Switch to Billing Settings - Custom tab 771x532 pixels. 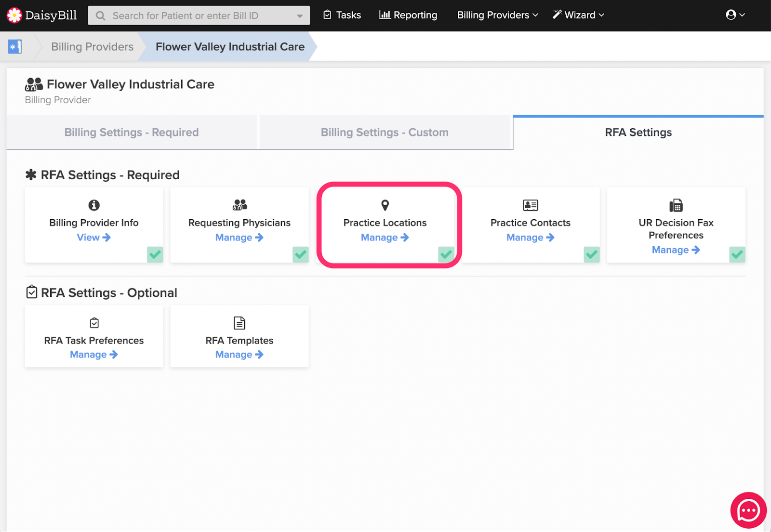point(385,133)
